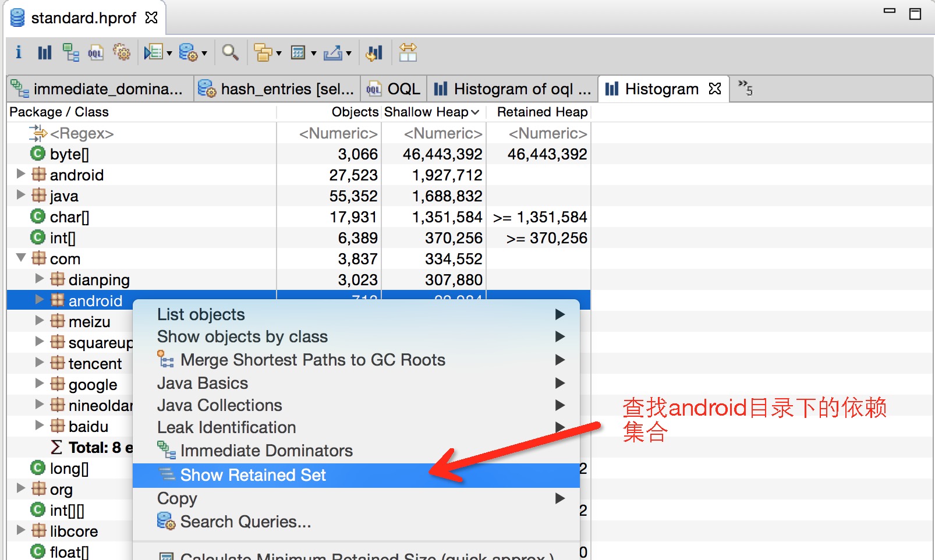The width and height of the screenshot is (935, 560).
Task: Click the expert system settings gear icon
Action: (122, 52)
